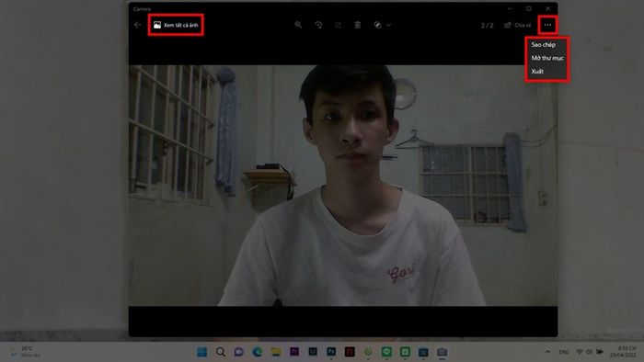Choose 'Mở thư mục' from the menu
This screenshot has width=644, height=362.
(x=546, y=58)
